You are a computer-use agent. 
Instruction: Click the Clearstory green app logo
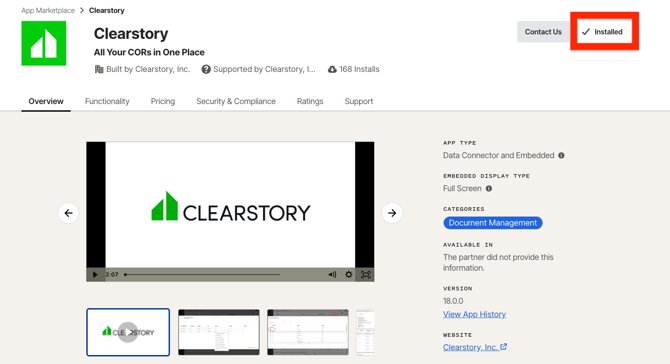coord(44,43)
